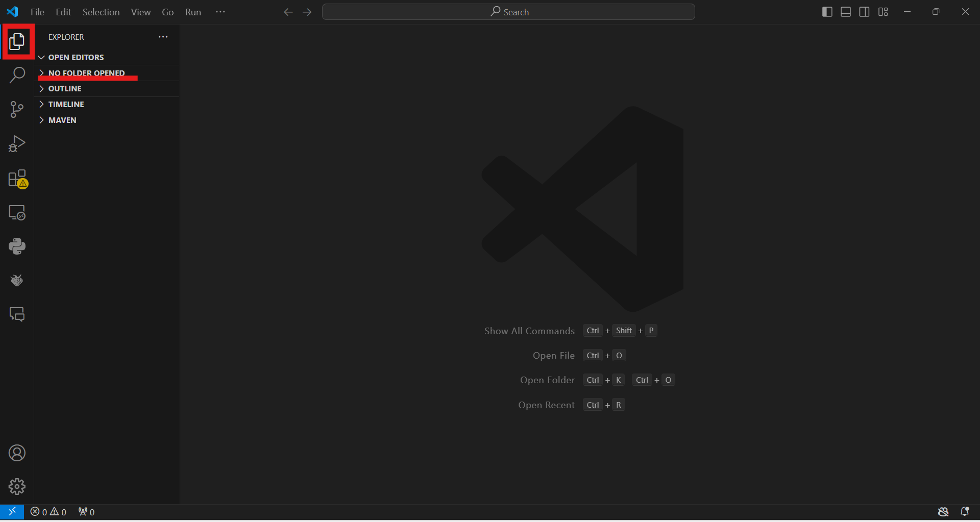Open the activity bar view with the bird icon

pos(17,280)
